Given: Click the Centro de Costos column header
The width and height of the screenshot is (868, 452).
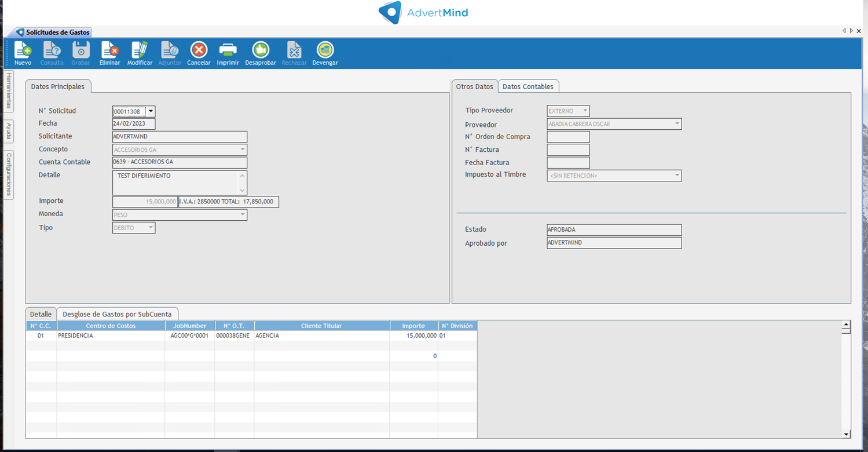Looking at the screenshot, I should click(x=111, y=326).
